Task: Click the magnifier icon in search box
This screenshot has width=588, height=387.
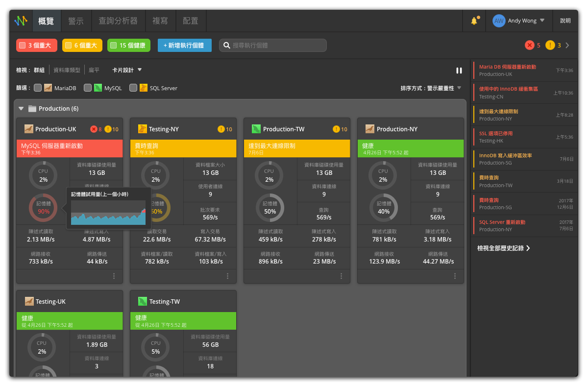Action: pos(227,46)
